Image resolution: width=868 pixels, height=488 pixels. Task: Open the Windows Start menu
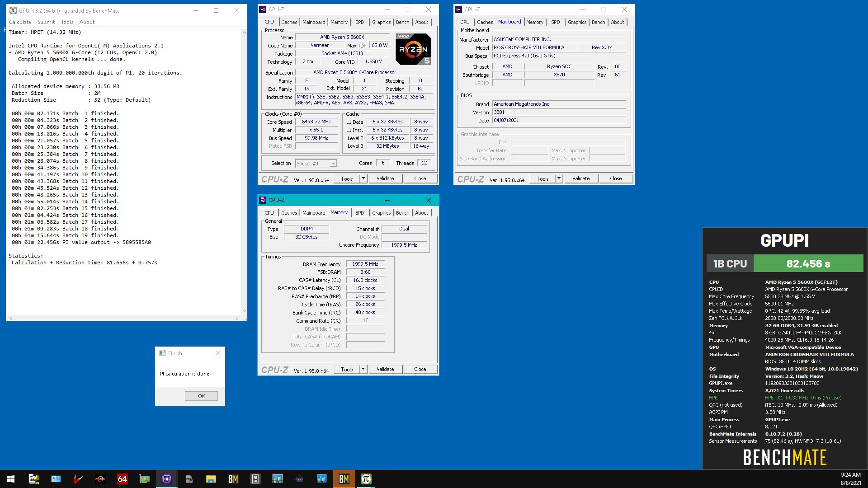click(x=11, y=479)
